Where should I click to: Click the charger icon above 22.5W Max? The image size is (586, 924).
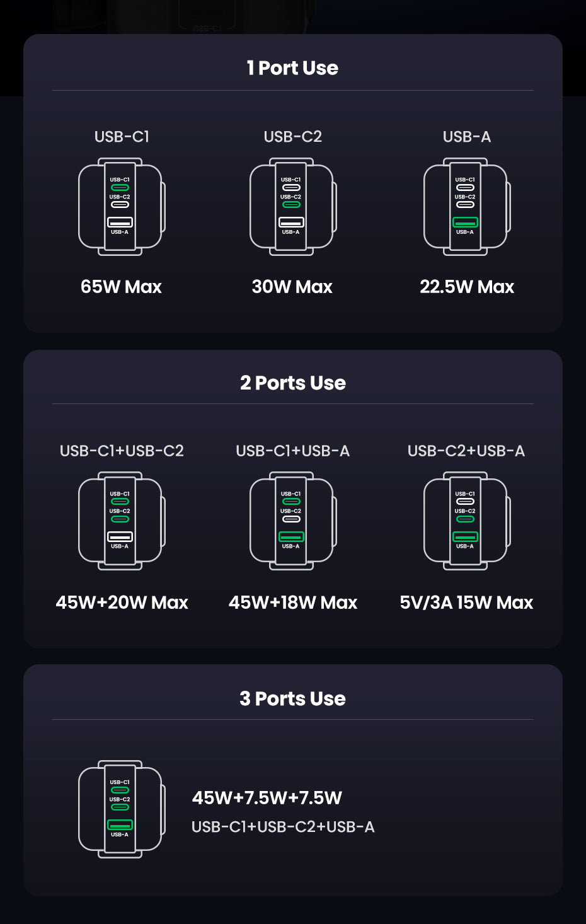pyautogui.click(x=466, y=207)
